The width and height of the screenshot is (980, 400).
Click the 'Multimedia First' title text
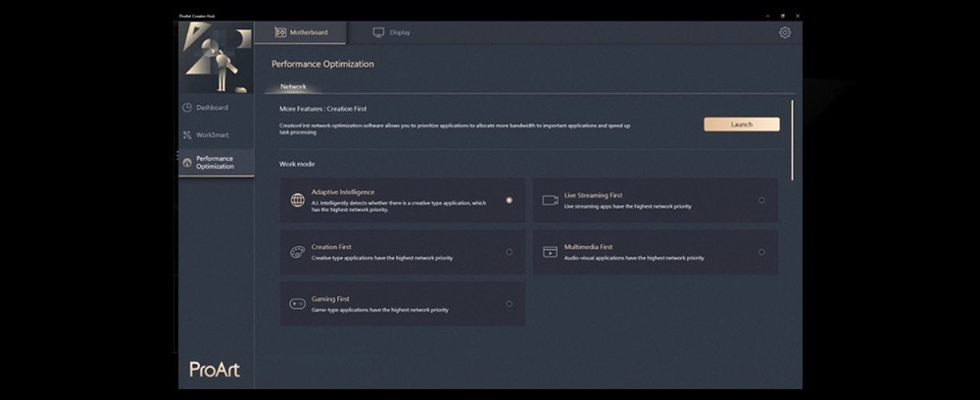pyautogui.click(x=588, y=247)
